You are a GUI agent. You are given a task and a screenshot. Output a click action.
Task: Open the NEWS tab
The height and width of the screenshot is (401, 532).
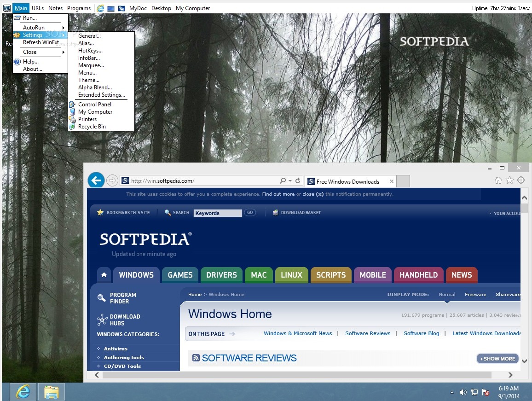click(462, 275)
